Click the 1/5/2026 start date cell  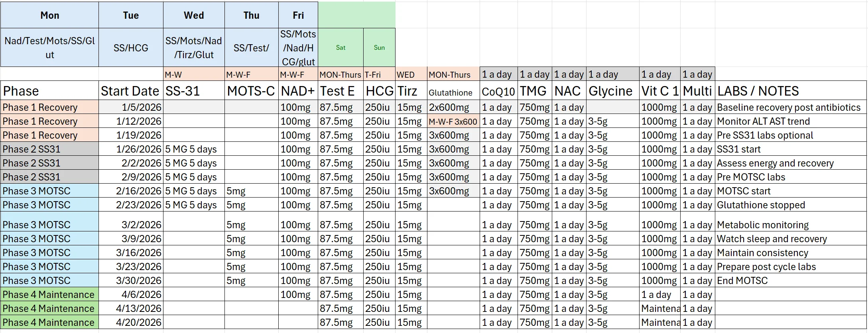[x=131, y=107]
